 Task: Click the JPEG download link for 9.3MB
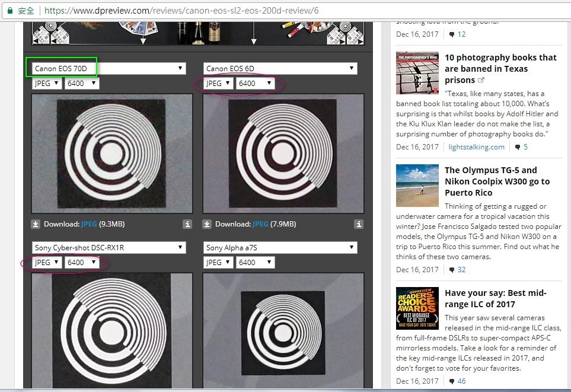pyautogui.click(x=89, y=224)
